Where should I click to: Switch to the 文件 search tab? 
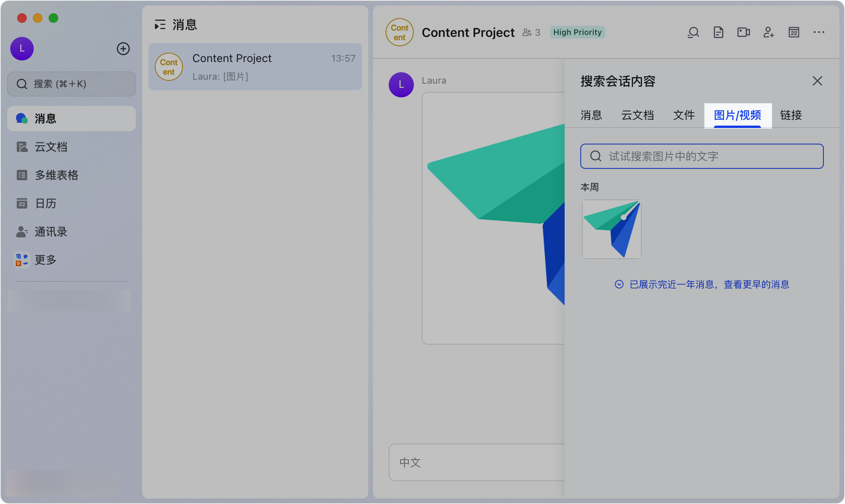[x=684, y=115]
